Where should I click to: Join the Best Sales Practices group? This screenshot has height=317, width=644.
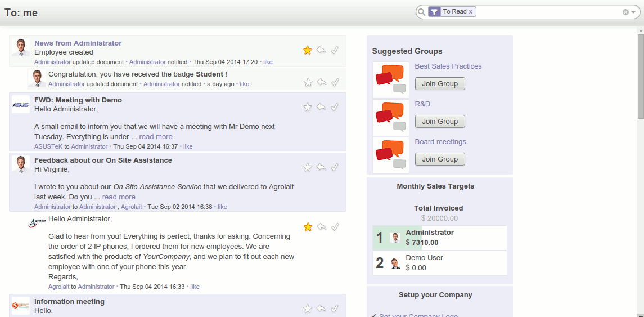440,84
